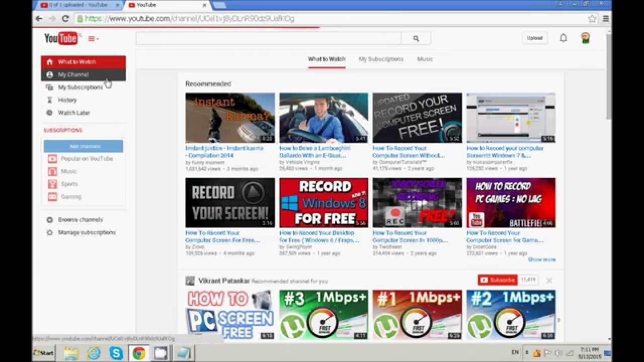Bookmark the page with the star icon
Viewport: 644px width, 362px height.
tap(592, 19)
